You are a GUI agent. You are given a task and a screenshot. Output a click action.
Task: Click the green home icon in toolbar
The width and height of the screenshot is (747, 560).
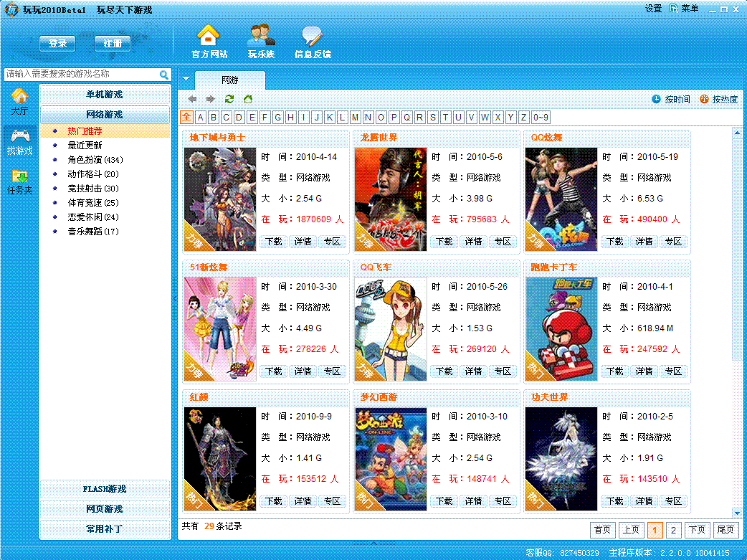(x=248, y=99)
